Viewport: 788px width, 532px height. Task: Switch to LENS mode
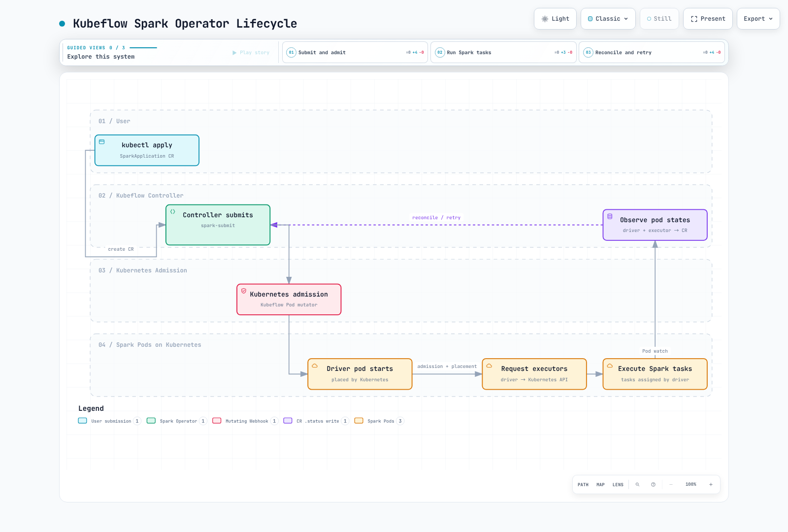[618, 485]
